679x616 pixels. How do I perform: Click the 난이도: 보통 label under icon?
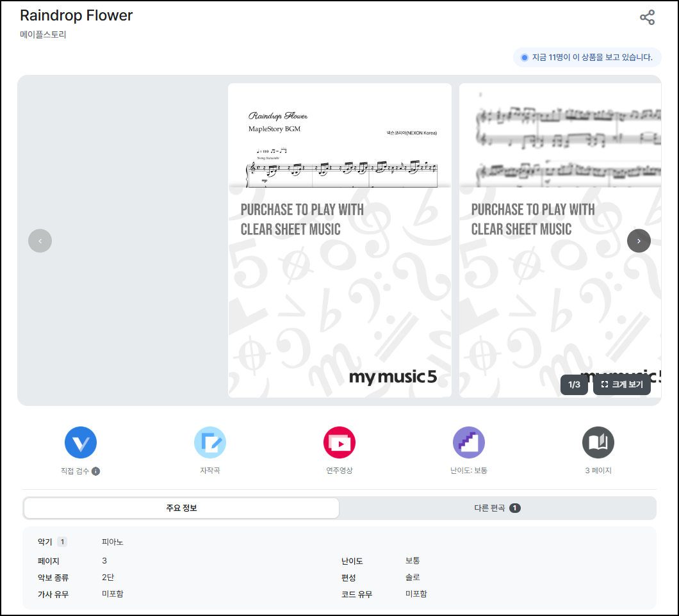468,471
